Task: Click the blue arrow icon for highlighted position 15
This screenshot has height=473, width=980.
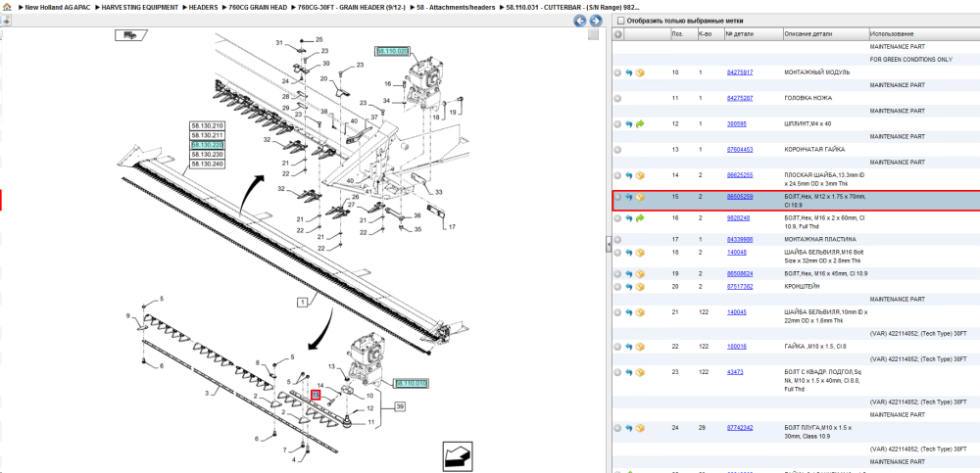Action: 629,197
